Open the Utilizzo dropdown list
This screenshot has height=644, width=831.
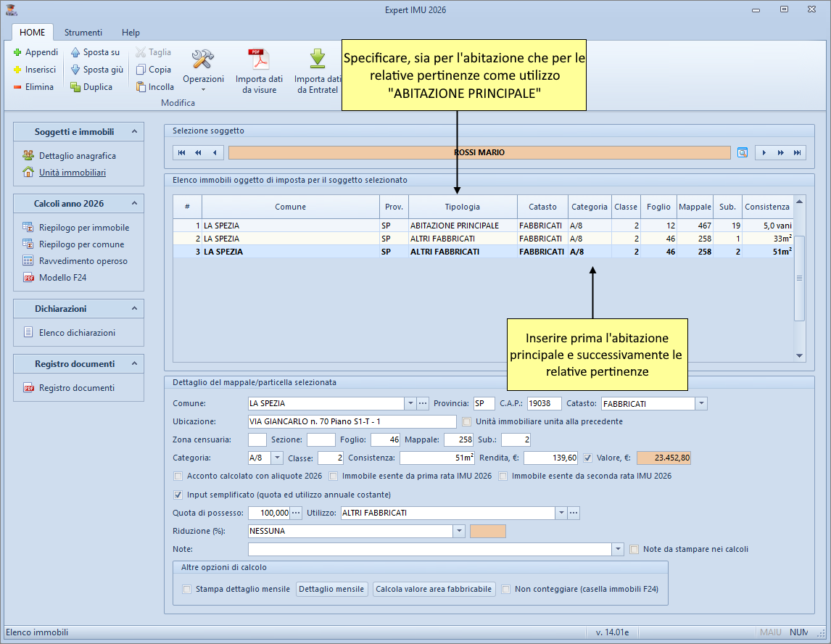561,513
